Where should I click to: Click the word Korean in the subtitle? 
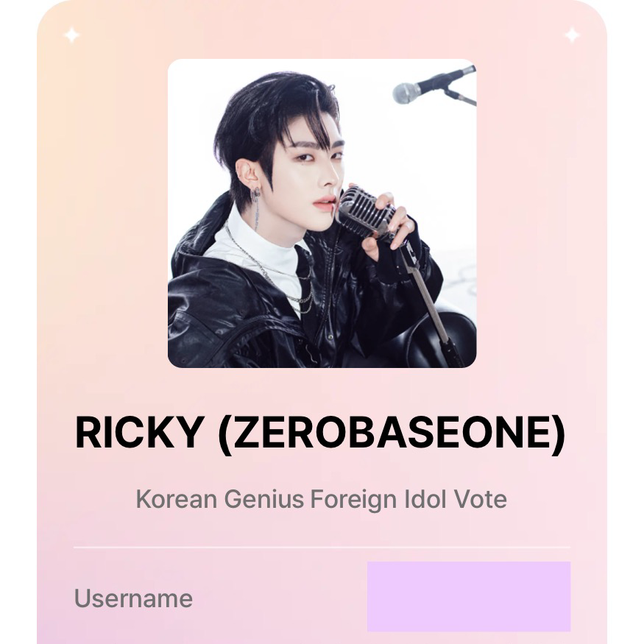tap(177, 499)
